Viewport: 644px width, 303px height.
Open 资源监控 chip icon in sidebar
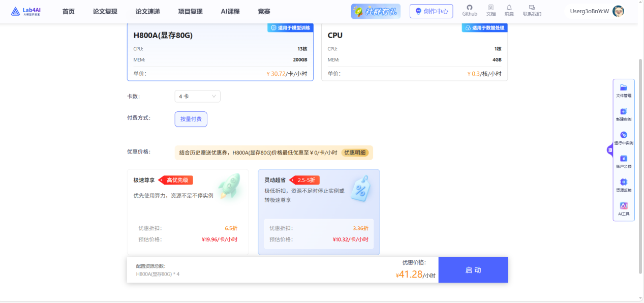tap(624, 182)
